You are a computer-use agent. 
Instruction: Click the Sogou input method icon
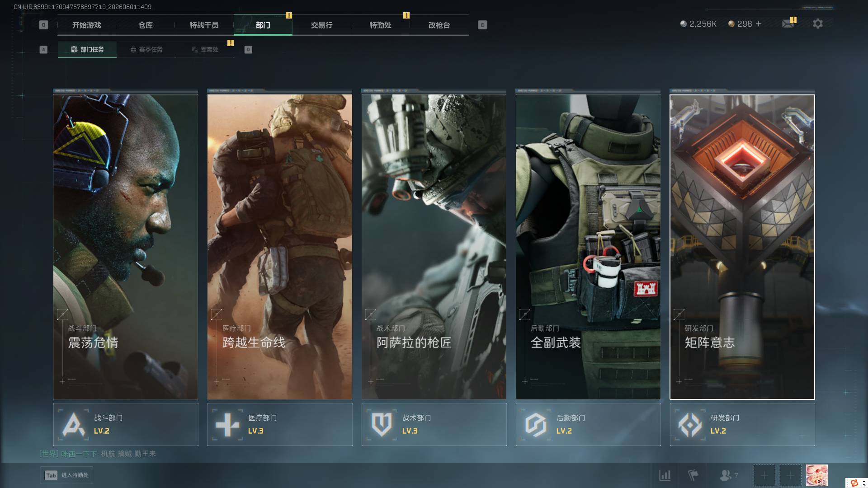[x=854, y=483]
